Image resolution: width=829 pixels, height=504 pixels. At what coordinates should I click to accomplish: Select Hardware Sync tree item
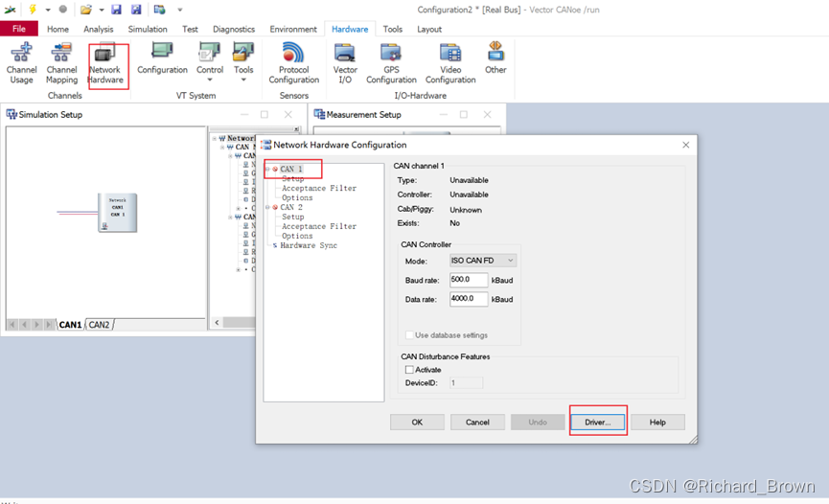[x=309, y=245]
